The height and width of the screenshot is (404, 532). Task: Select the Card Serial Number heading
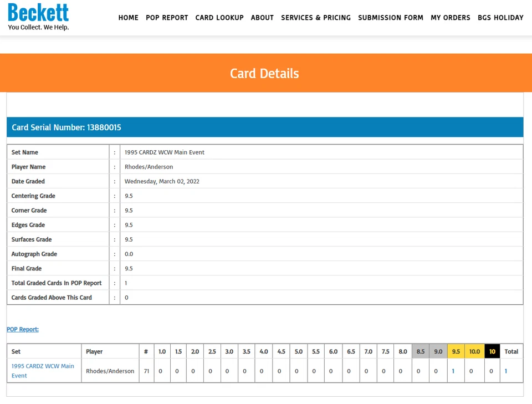click(x=66, y=127)
